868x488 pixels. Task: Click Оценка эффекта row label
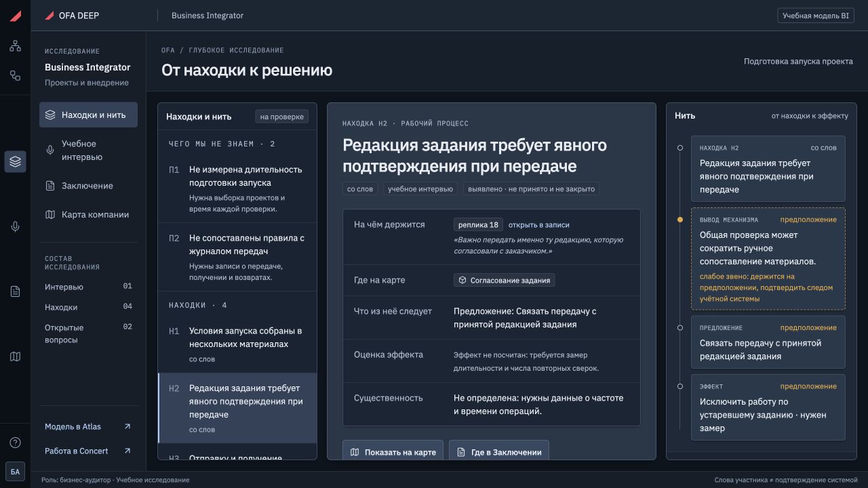(x=389, y=354)
